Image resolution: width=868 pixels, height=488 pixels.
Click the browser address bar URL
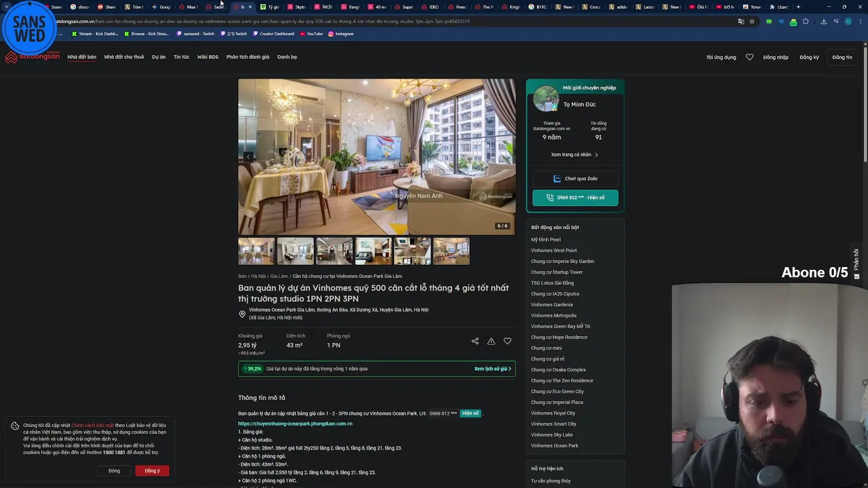264,21
